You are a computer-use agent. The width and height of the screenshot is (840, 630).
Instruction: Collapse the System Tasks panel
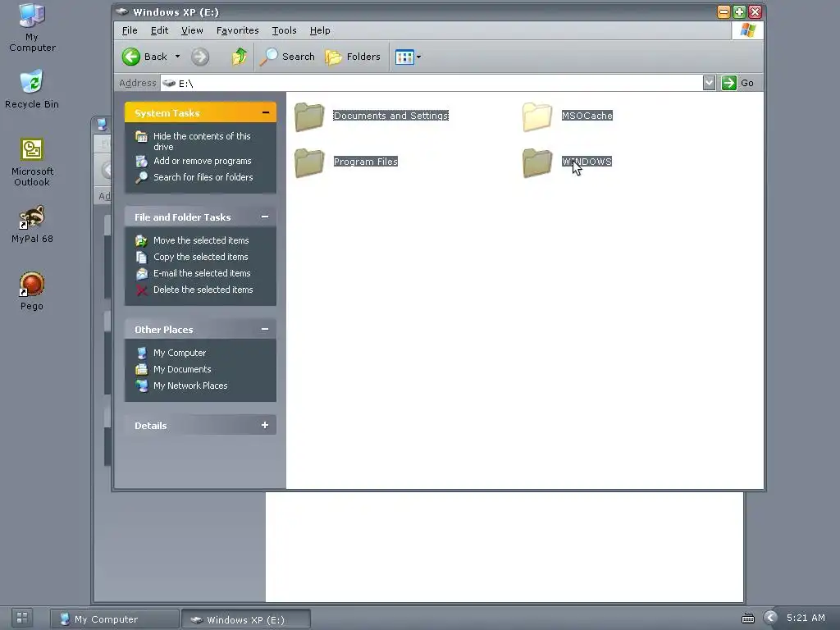click(x=265, y=112)
